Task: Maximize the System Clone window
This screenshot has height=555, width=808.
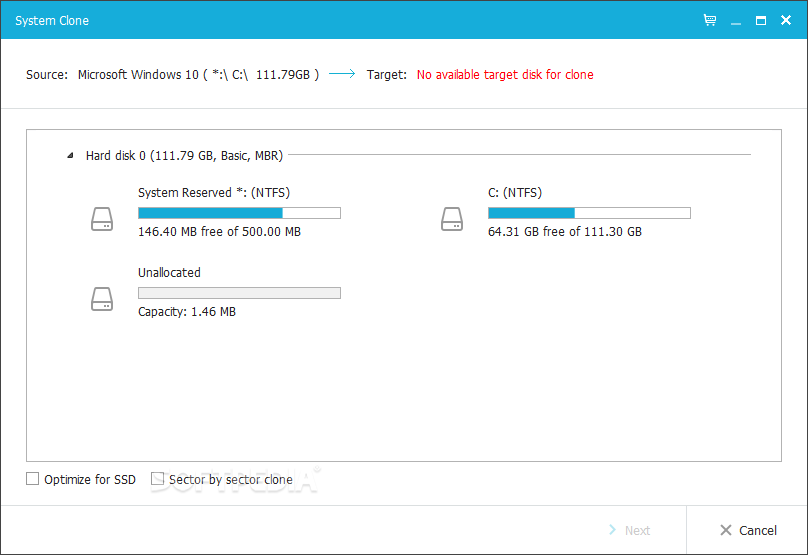Action: [x=761, y=21]
